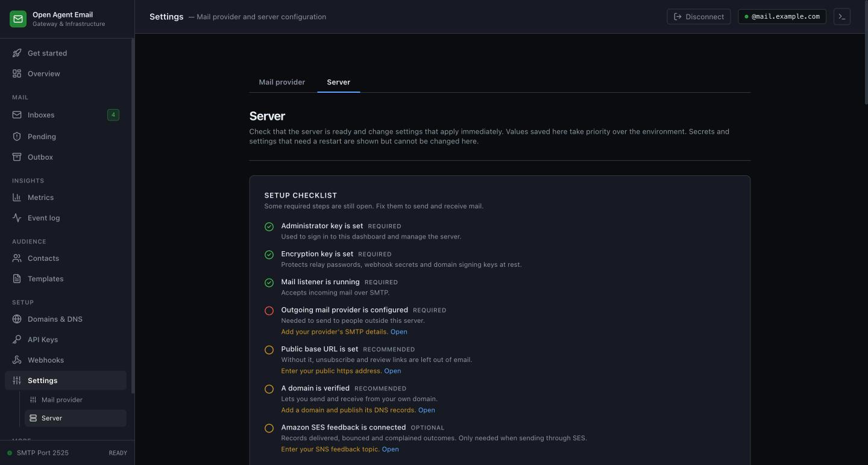
Task: Click the amber circle beside A domain is verified
Action: 269,389
